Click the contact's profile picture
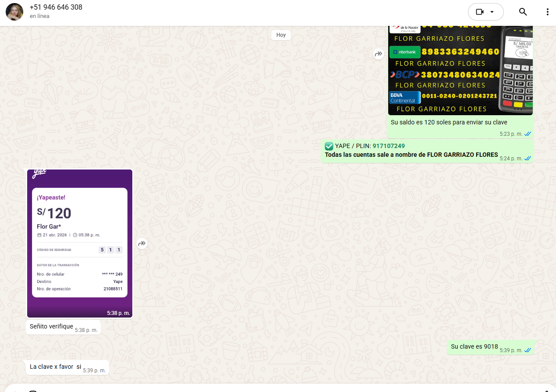The height and width of the screenshot is (392, 556). click(14, 12)
